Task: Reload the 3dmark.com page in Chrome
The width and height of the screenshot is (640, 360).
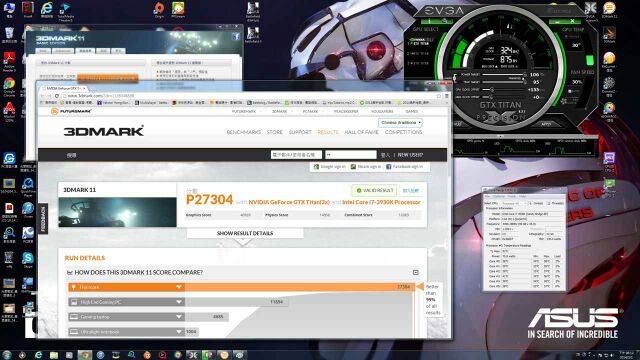Action: click(x=57, y=96)
